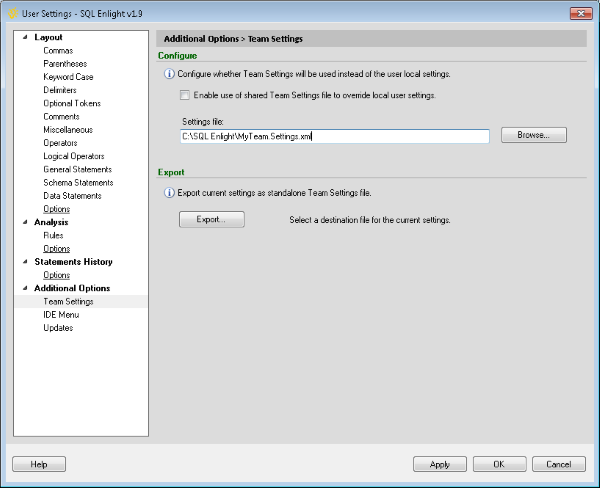Enable shared Team Settings file checkbox

tap(184, 95)
